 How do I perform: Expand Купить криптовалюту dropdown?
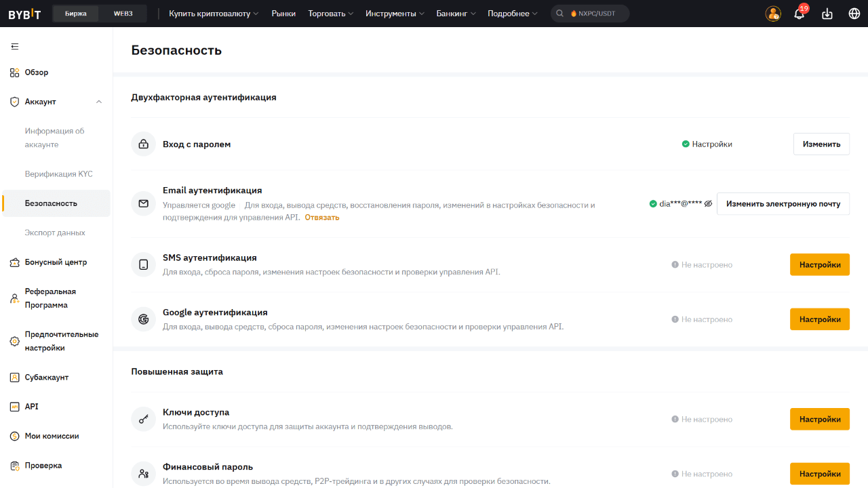[x=214, y=14]
